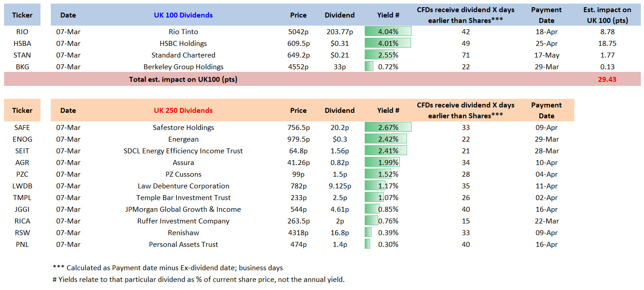Select HSBC's payment date 25-Apr
The image size is (644, 290).
click(x=546, y=44)
